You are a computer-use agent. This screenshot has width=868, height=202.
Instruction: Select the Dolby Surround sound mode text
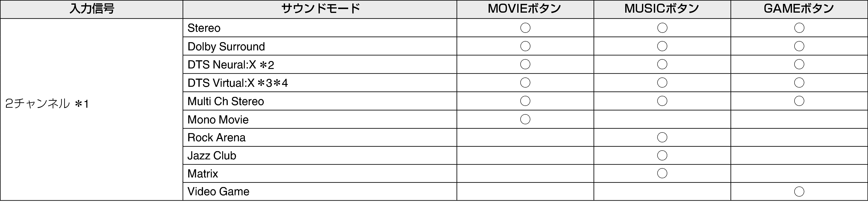coord(226,46)
